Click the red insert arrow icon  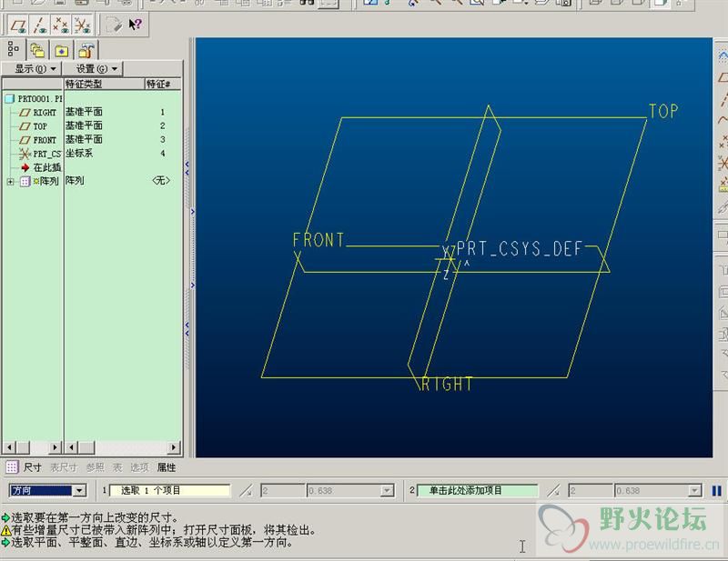pyautogui.click(x=25, y=167)
